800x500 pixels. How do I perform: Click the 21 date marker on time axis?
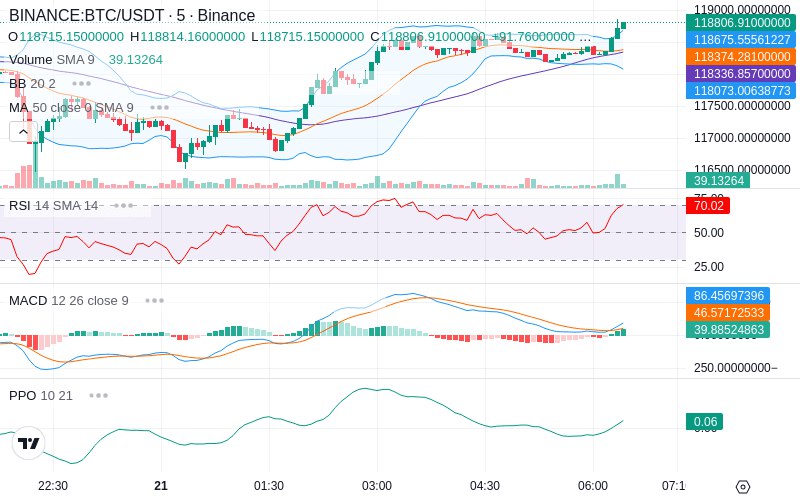[161, 486]
